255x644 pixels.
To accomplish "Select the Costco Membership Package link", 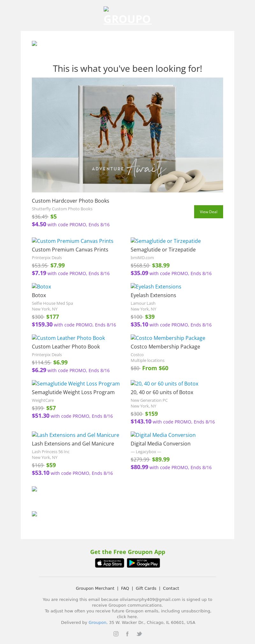I will (x=168, y=338).
